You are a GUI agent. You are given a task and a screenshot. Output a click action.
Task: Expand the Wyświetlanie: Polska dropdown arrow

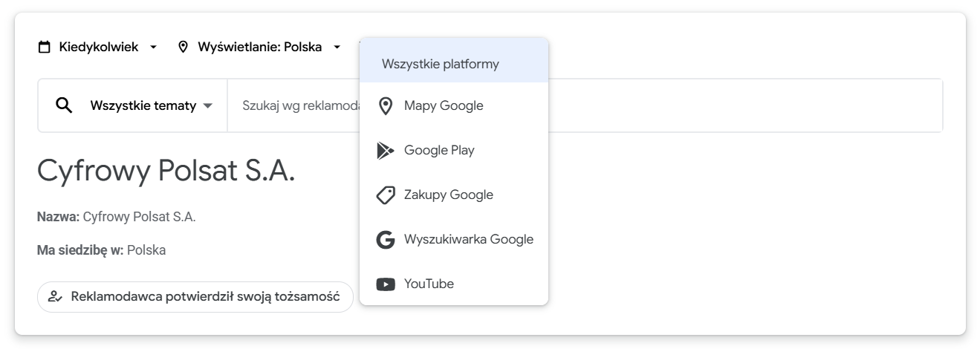click(337, 48)
